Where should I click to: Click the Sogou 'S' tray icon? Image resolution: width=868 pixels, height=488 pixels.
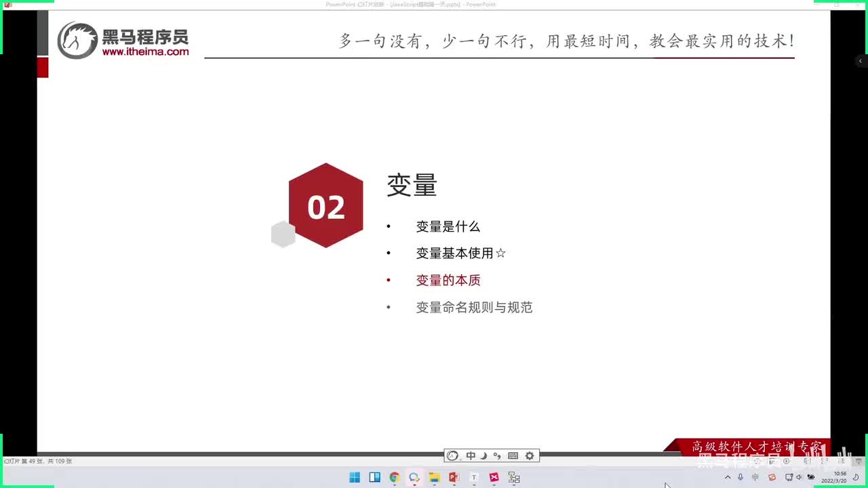click(772, 477)
